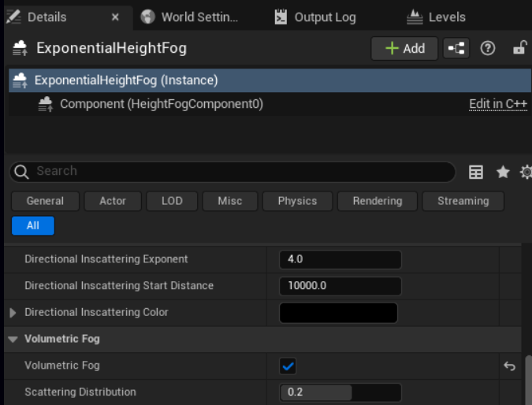Switch to the Output Log tab
The image size is (532, 405).
[x=315, y=17]
